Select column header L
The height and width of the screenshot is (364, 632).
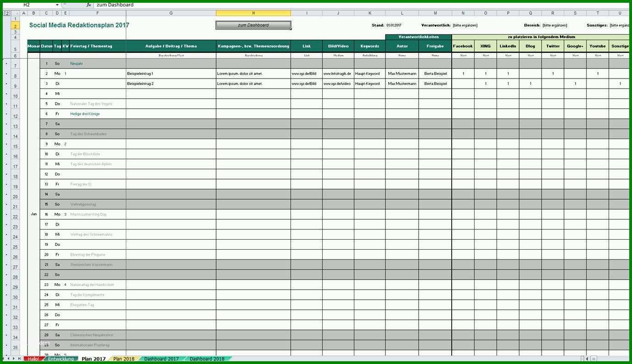click(x=402, y=13)
